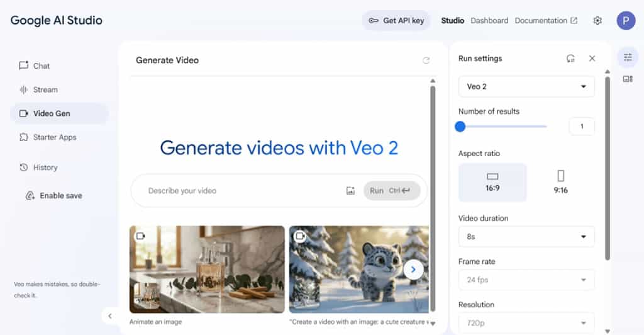644x335 pixels.
Task: Open the Veo 2 model dropdown
Action: [526, 86]
